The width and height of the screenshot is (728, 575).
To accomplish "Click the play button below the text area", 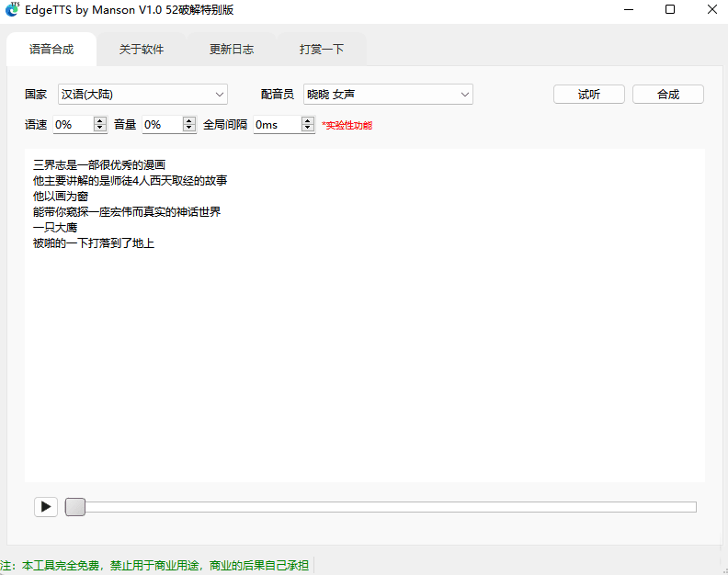I will pos(45,507).
